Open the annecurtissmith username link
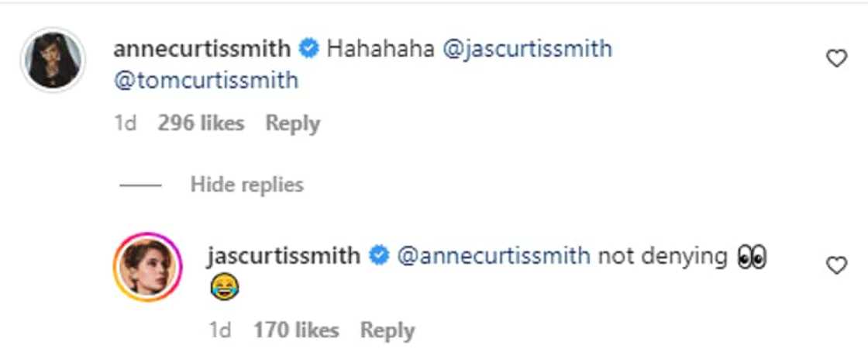 201,50
